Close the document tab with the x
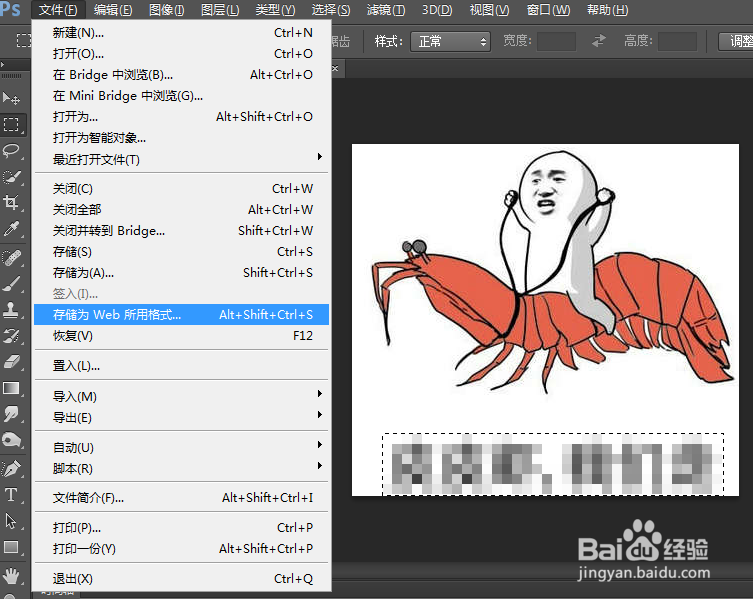 click(335, 68)
